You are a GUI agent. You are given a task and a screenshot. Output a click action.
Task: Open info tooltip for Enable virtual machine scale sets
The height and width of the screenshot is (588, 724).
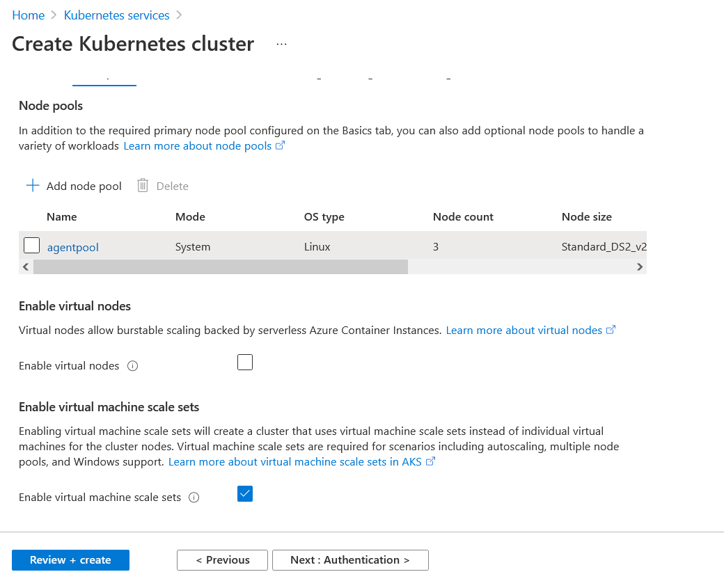[x=194, y=498]
